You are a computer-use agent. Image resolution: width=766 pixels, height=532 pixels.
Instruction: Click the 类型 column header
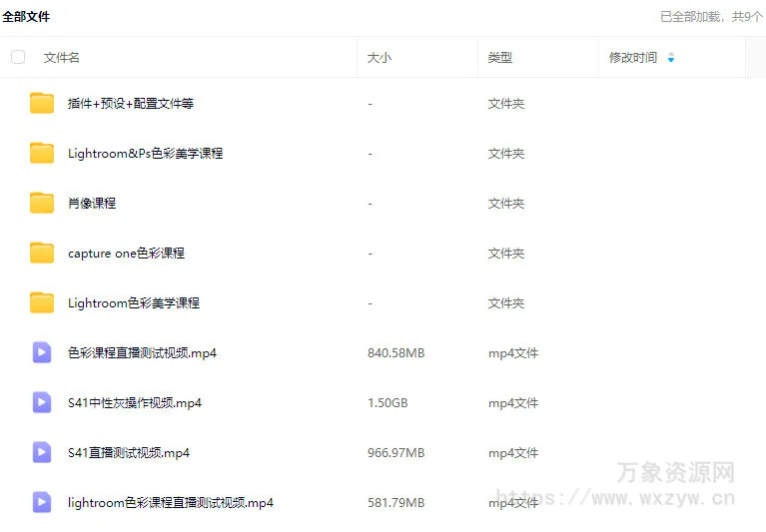tap(499, 58)
